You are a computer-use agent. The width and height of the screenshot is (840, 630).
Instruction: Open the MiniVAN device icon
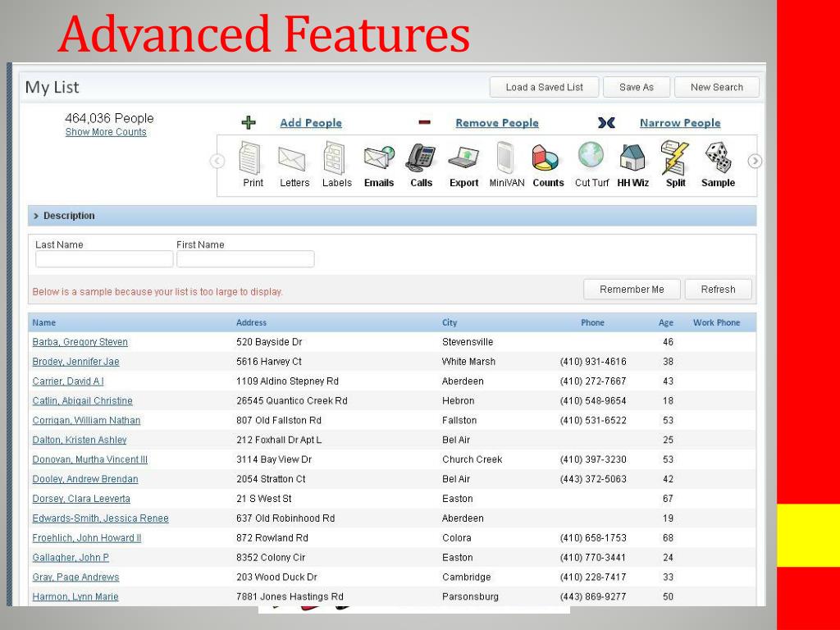[x=505, y=157]
